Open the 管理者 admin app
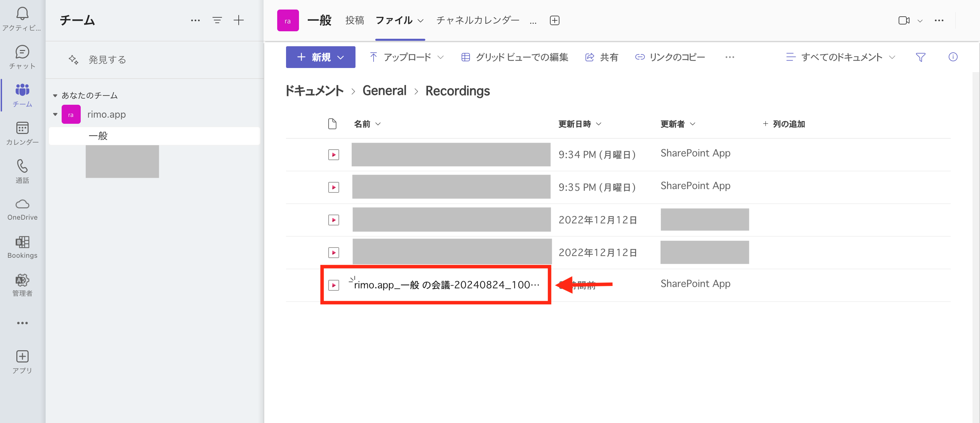Screen dimensions: 980x423 [22, 283]
